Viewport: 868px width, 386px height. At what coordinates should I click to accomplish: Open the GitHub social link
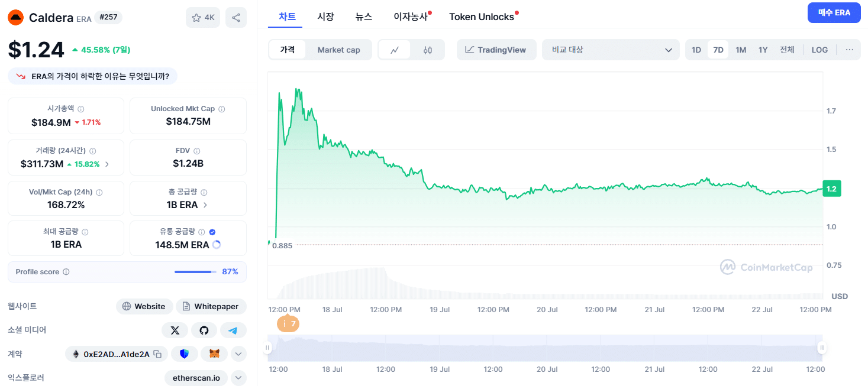[204, 330]
